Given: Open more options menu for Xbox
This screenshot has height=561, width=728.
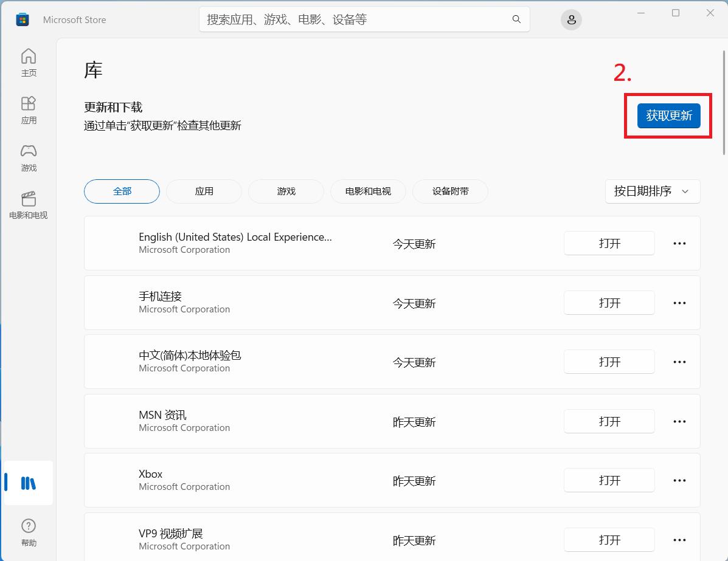Looking at the screenshot, I should point(679,480).
